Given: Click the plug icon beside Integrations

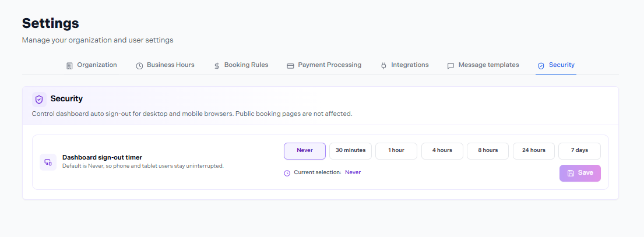Looking at the screenshot, I should click(x=383, y=66).
